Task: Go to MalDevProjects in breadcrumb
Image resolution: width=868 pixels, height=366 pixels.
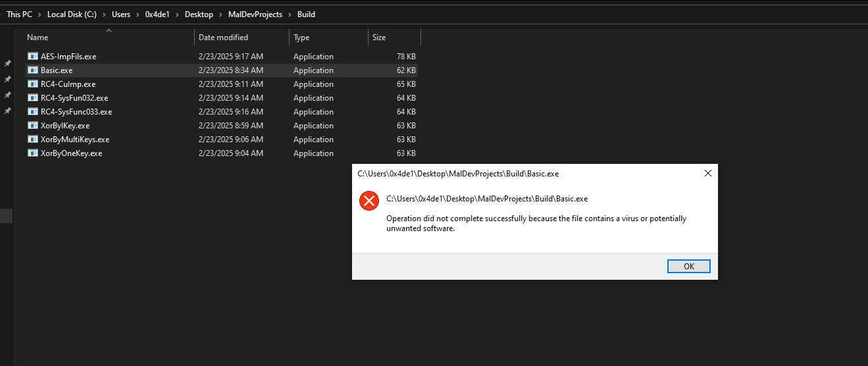Action: click(x=255, y=14)
